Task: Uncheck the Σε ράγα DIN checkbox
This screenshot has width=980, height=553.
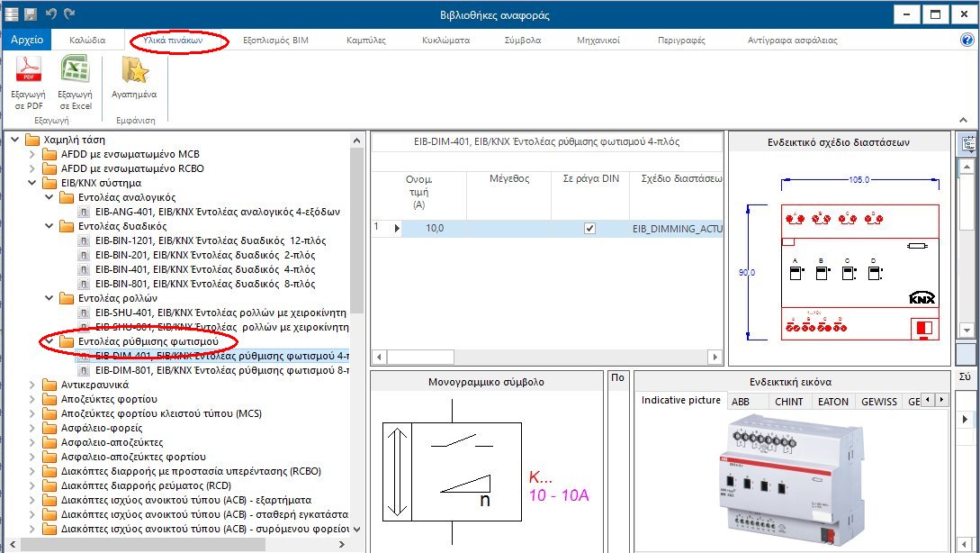Action: (589, 228)
